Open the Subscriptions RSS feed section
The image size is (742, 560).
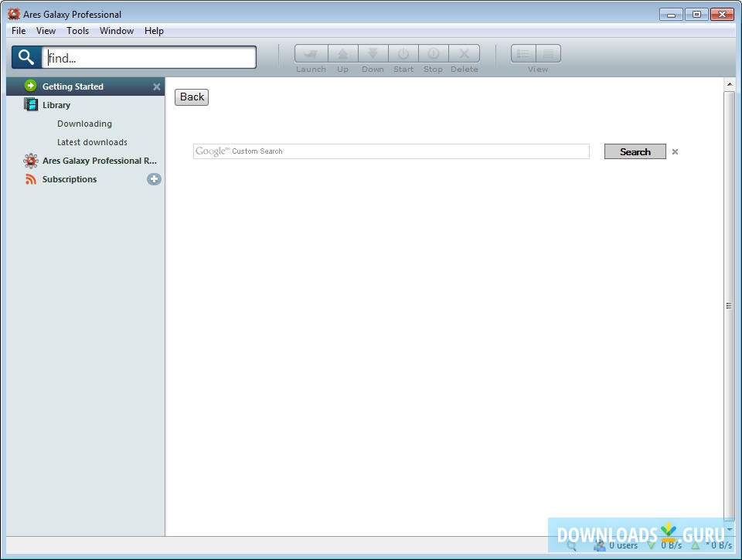pyautogui.click(x=69, y=178)
